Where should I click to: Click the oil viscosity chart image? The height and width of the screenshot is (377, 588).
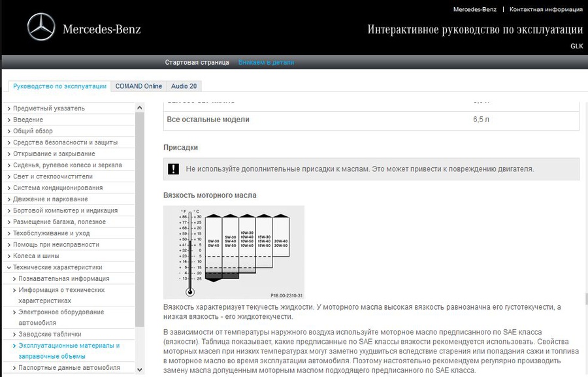(234, 252)
